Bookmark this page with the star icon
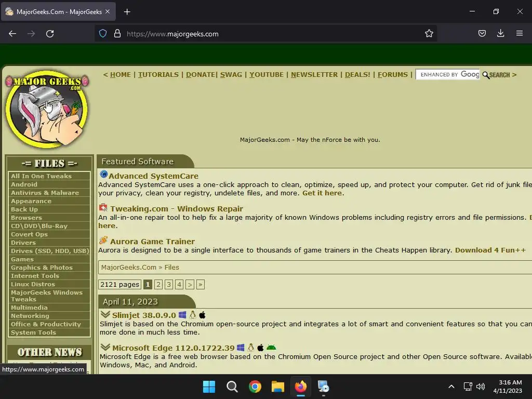The height and width of the screenshot is (399, 532). click(429, 34)
